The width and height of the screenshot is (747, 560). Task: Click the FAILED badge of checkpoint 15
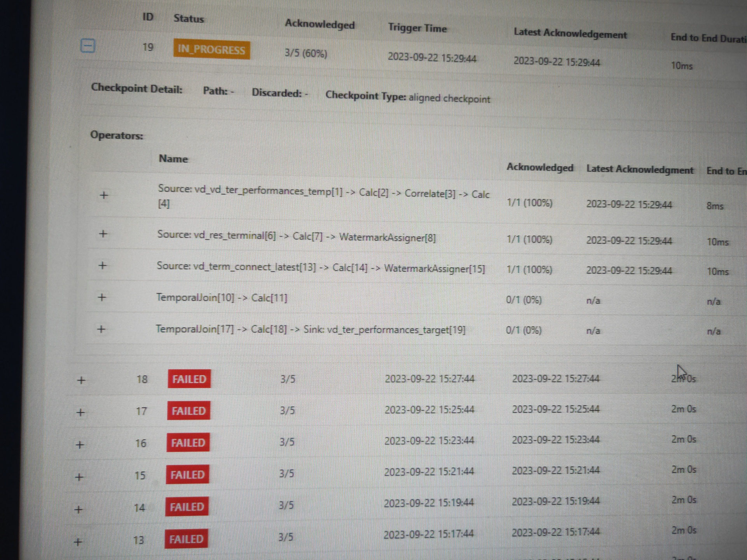[187, 474]
